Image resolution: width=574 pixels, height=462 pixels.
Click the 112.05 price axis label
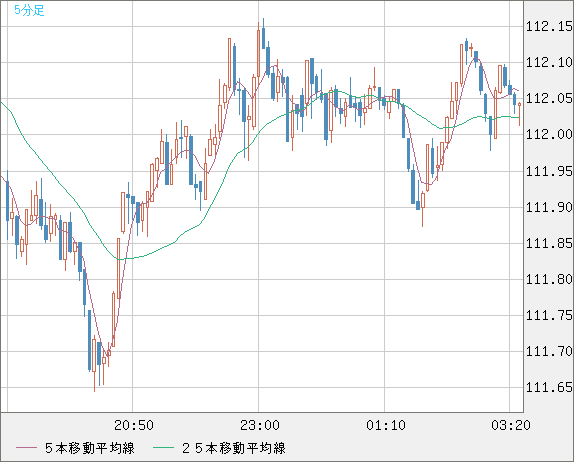549,98
